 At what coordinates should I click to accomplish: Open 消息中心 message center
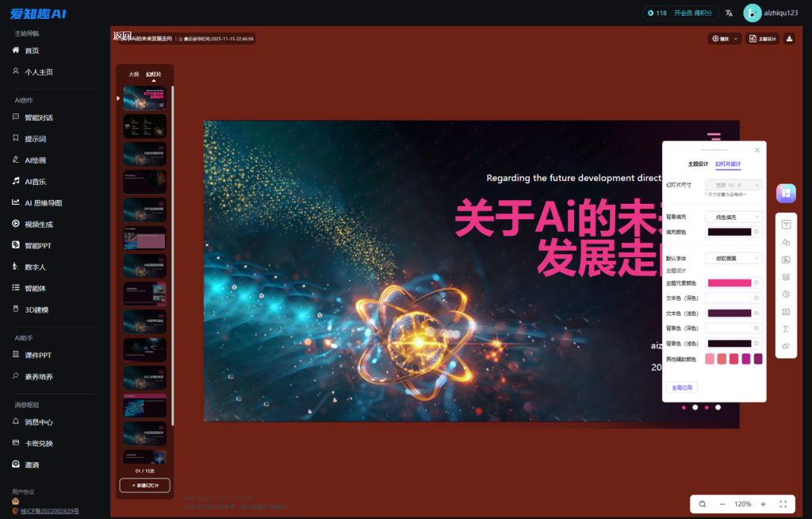click(x=39, y=422)
